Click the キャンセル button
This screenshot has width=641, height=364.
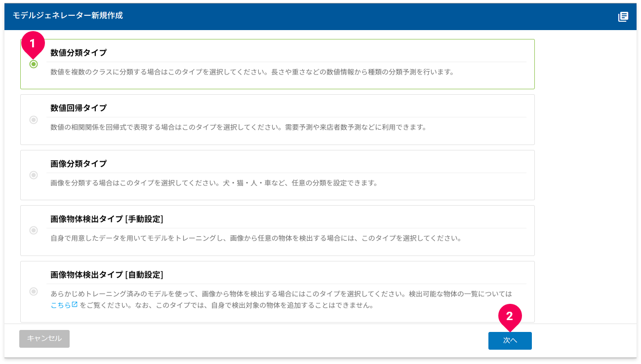pyautogui.click(x=44, y=339)
